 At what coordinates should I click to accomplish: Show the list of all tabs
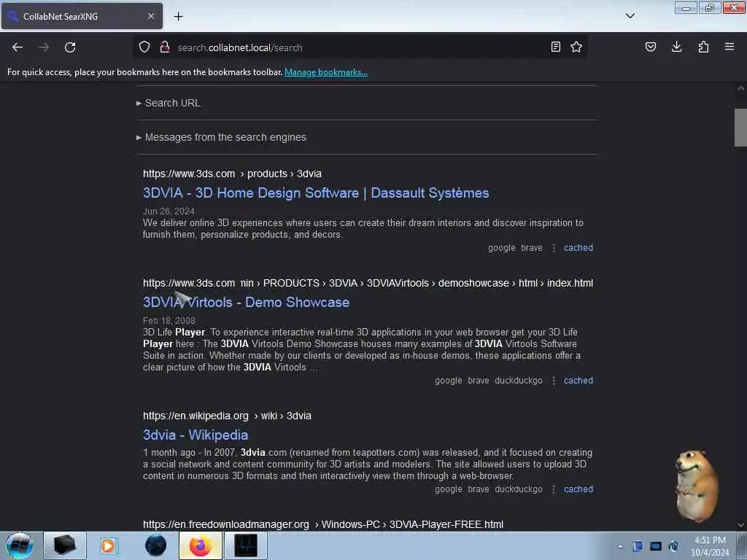pyautogui.click(x=630, y=16)
